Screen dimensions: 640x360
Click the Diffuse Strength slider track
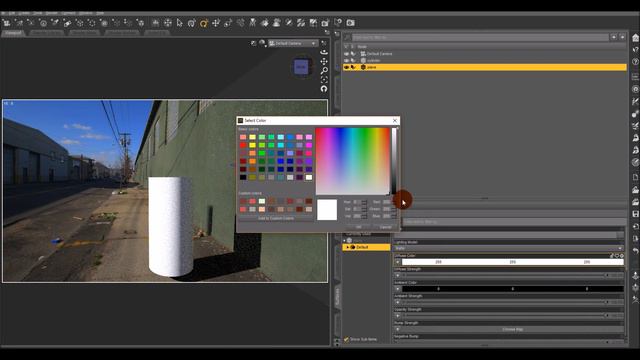(x=505, y=276)
